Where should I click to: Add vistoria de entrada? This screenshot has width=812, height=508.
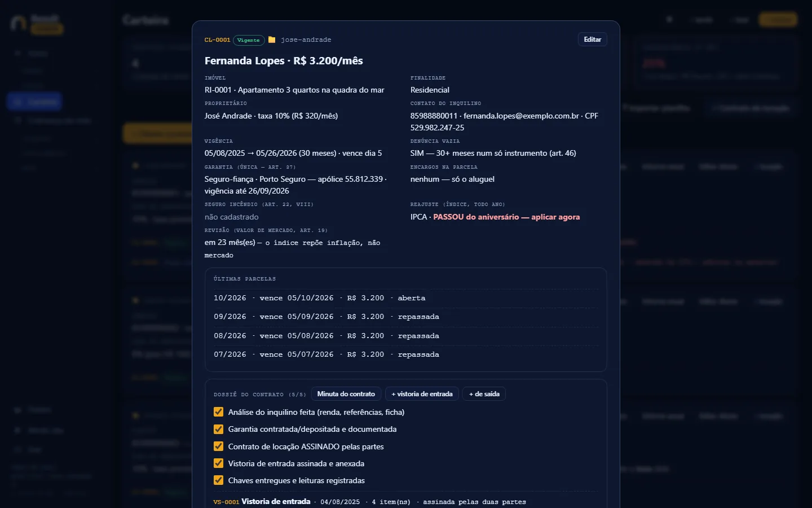pos(422,394)
